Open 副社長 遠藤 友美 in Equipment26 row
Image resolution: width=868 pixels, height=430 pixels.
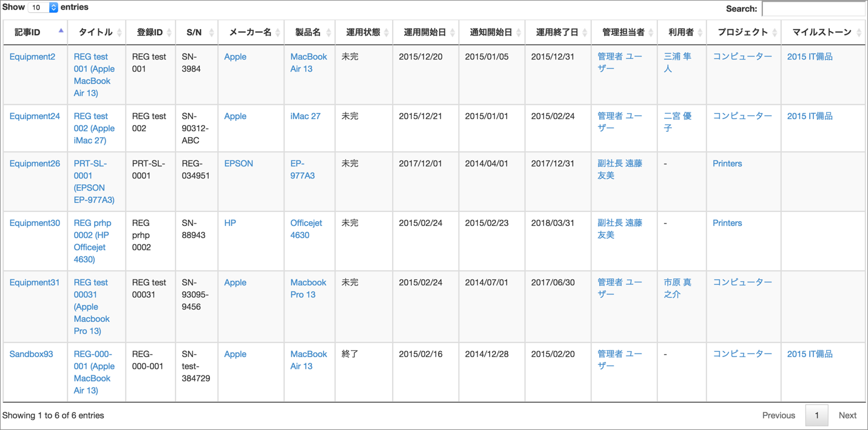tap(620, 169)
